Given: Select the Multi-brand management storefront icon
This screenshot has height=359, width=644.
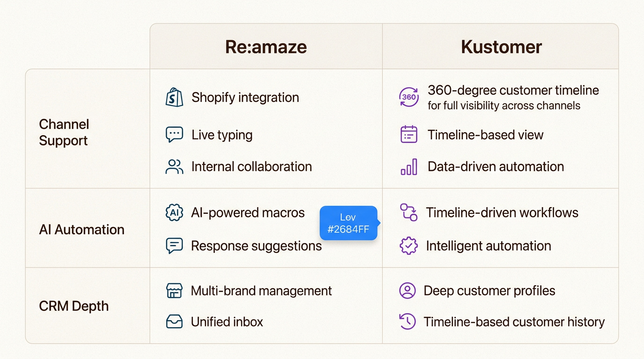Looking at the screenshot, I should tap(174, 291).
